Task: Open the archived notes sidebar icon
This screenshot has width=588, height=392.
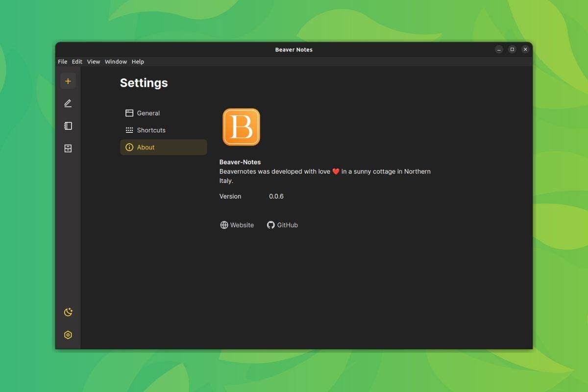Action: [68, 148]
